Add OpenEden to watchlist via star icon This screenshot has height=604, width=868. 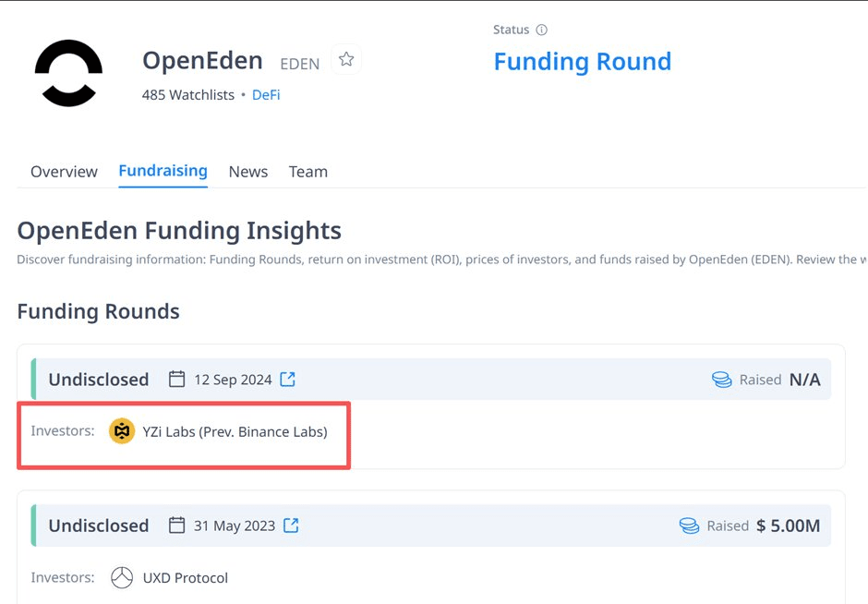(x=346, y=59)
